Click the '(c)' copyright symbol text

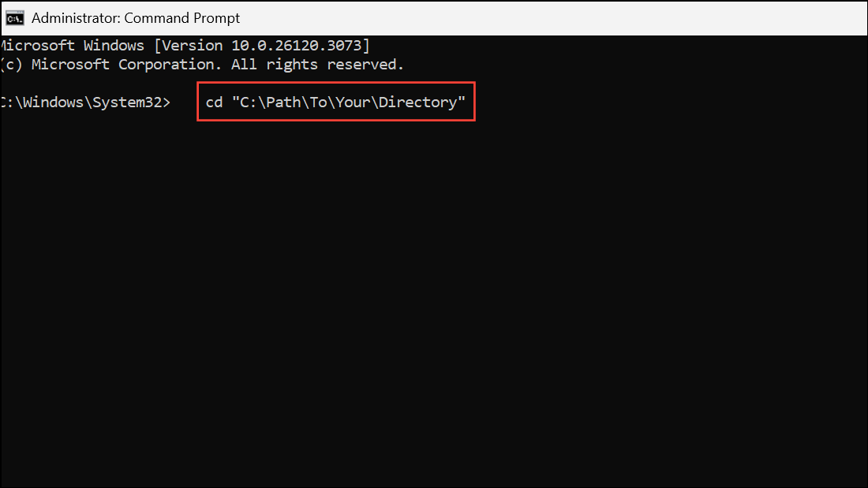[11, 65]
